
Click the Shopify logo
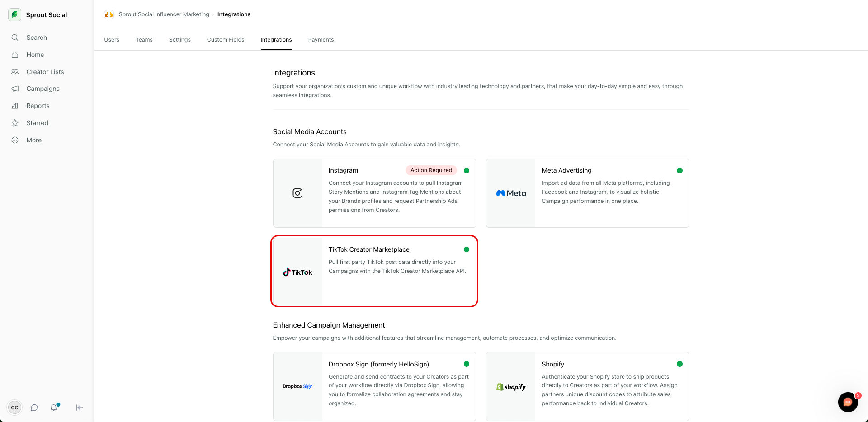511,387
